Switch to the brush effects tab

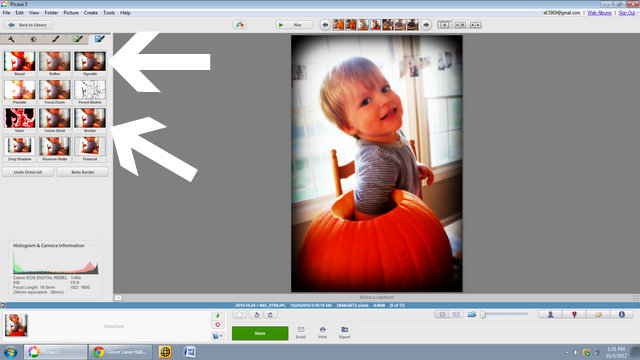click(x=55, y=39)
